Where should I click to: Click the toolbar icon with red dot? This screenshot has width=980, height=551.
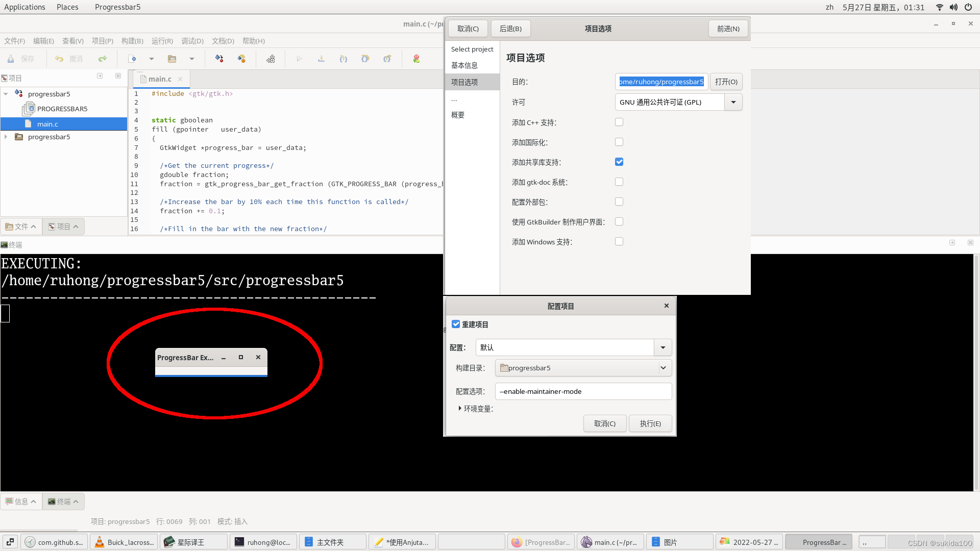[219, 59]
